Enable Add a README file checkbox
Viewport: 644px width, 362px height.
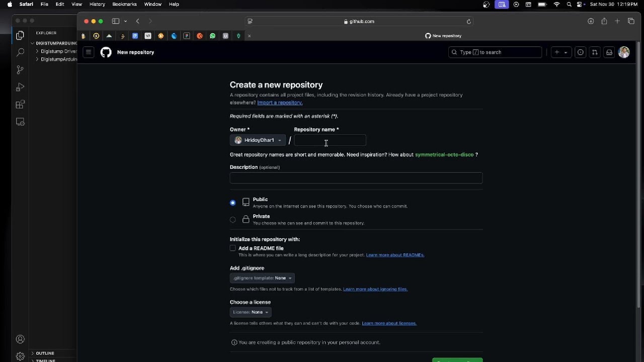(232, 248)
